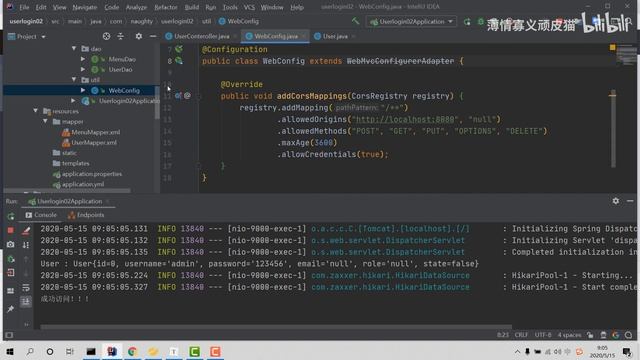Expand the WebConfig node in the project tree

(x=83, y=90)
